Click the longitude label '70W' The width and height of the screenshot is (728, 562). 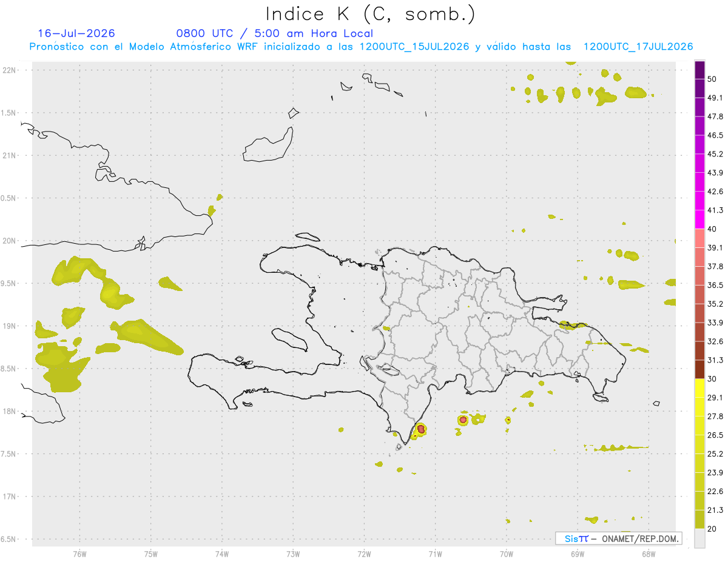507,554
